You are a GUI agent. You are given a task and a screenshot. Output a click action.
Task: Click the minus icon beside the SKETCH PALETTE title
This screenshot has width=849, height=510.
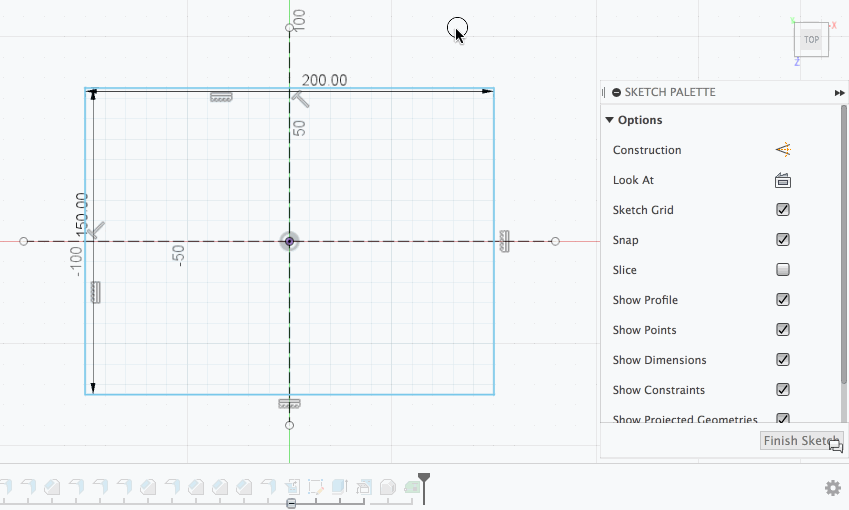pos(616,93)
